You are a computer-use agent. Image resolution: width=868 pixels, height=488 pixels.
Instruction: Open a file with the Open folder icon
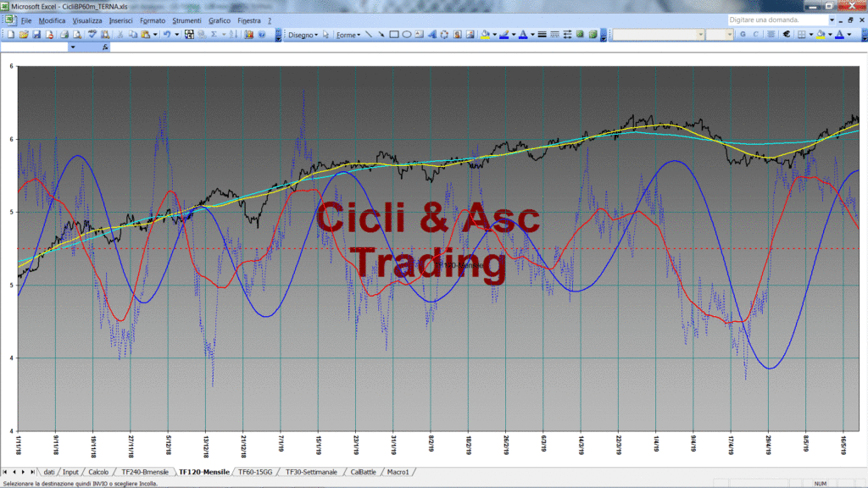click(23, 34)
